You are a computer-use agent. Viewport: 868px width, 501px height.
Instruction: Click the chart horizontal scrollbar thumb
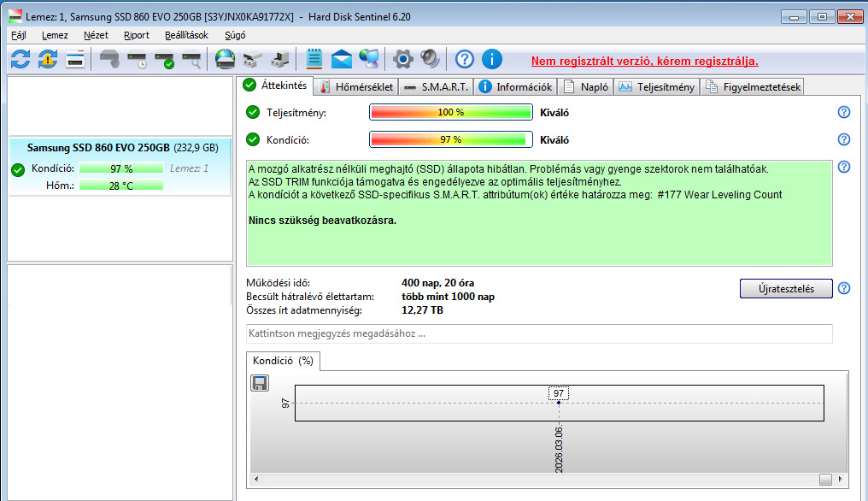825,480
